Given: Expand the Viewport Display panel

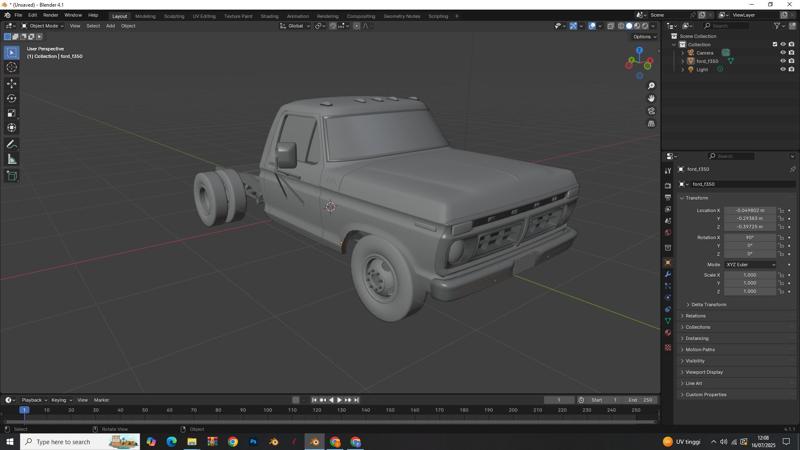Looking at the screenshot, I should [702, 372].
